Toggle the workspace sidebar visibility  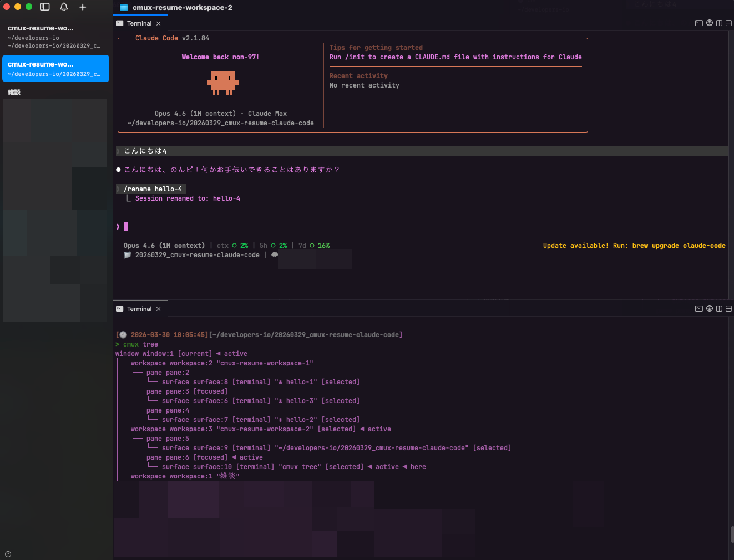point(44,7)
